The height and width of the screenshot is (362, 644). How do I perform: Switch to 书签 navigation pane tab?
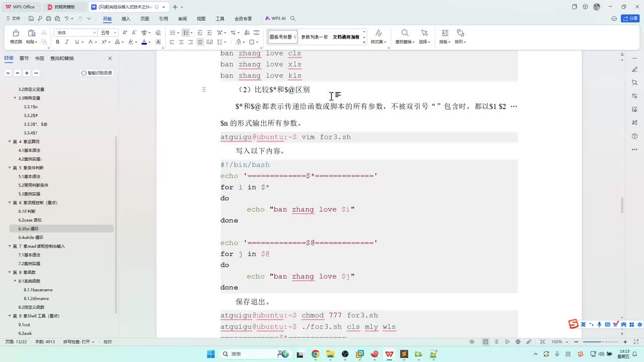(x=39, y=58)
